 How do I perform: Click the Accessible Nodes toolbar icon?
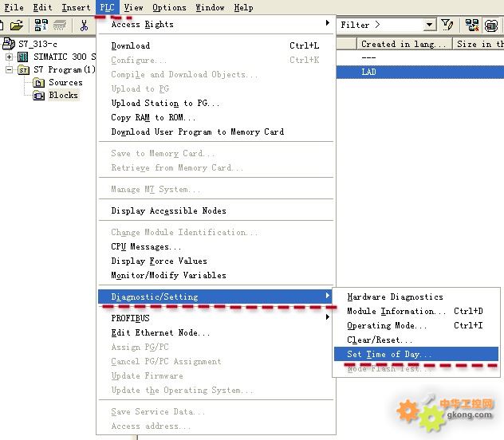tap(41, 25)
